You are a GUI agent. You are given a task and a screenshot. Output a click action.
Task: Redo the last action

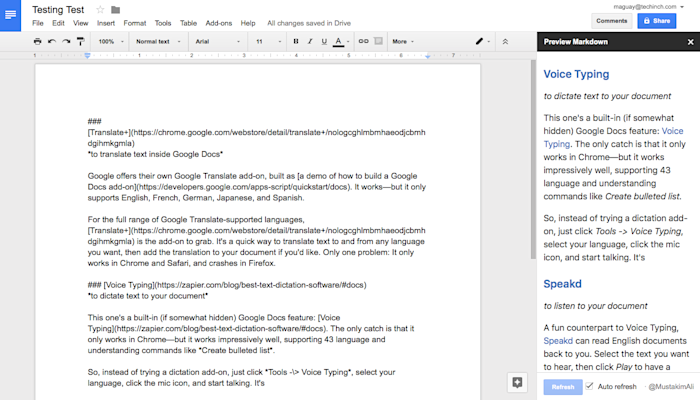click(x=66, y=42)
